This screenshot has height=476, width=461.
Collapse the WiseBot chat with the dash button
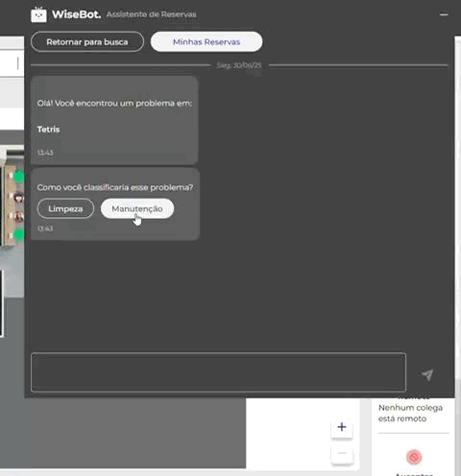point(444,14)
